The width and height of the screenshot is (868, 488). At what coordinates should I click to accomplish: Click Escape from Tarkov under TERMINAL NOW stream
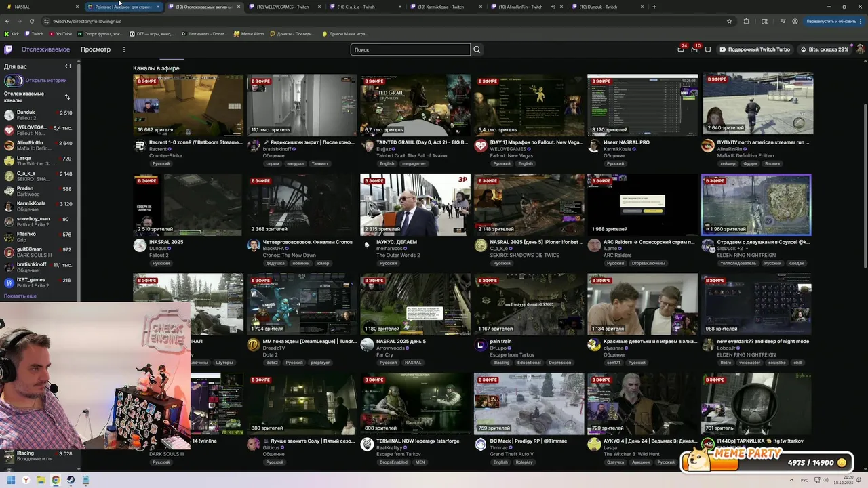click(x=399, y=454)
